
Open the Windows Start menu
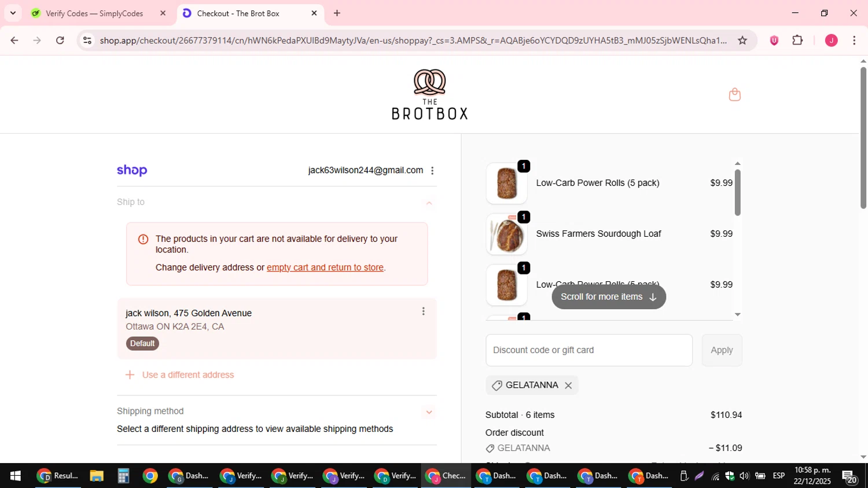[16, 476]
